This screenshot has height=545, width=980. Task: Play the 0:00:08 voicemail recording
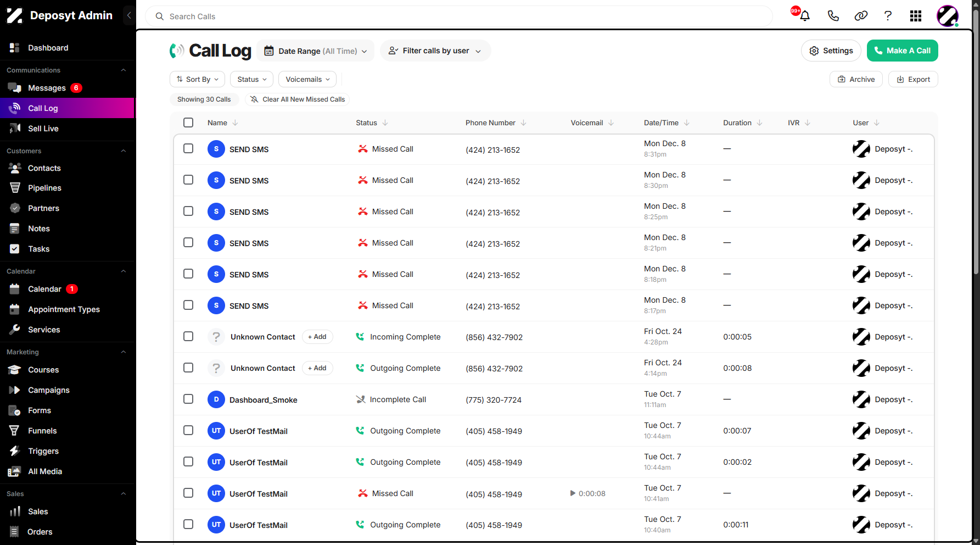(573, 493)
